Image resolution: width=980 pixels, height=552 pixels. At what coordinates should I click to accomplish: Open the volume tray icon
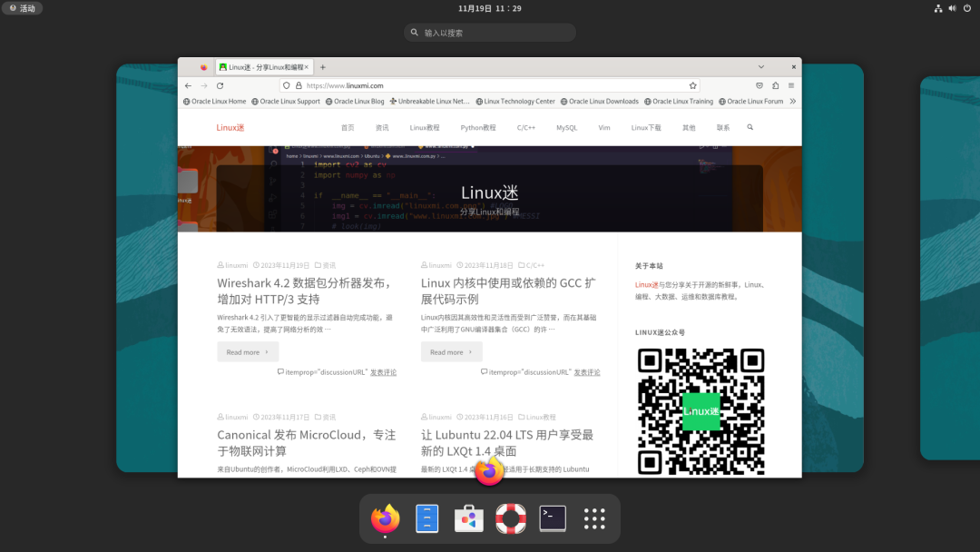click(x=953, y=8)
